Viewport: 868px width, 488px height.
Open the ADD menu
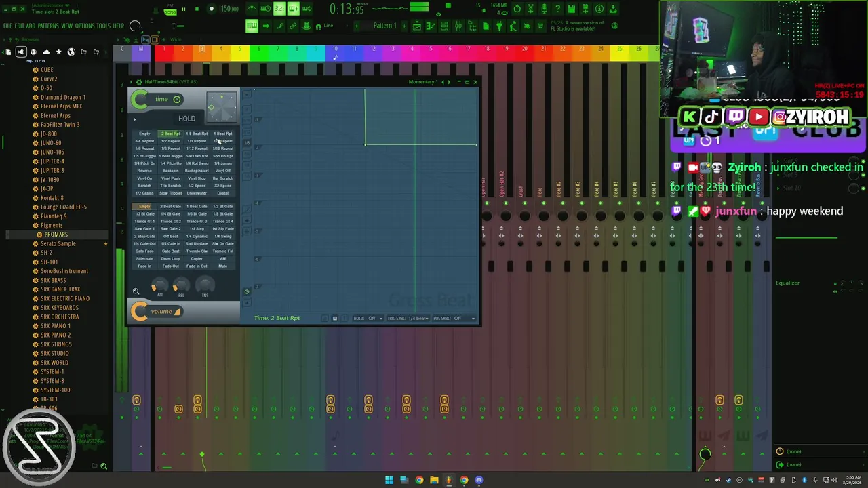31,26
